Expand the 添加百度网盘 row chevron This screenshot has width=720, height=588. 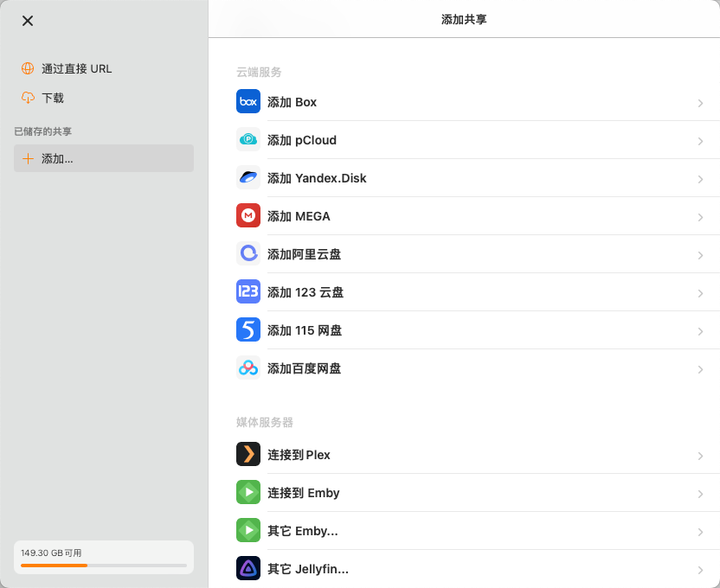click(x=700, y=370)
